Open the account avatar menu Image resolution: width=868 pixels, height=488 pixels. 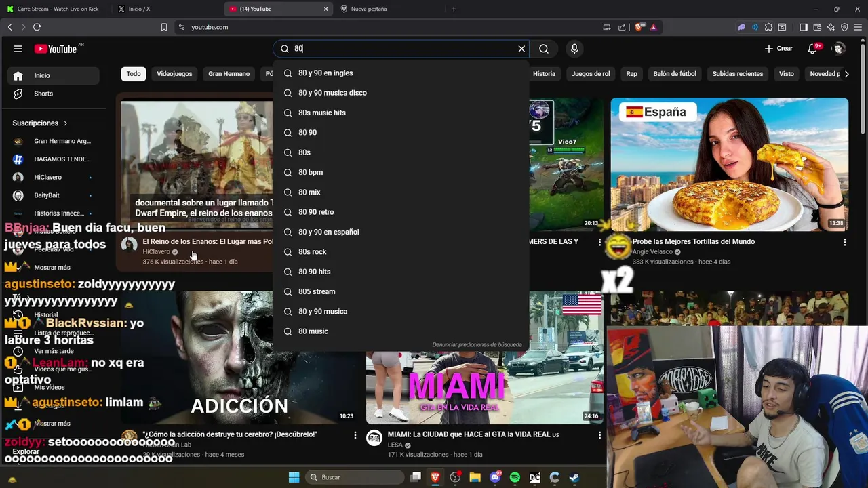point(839,49)
